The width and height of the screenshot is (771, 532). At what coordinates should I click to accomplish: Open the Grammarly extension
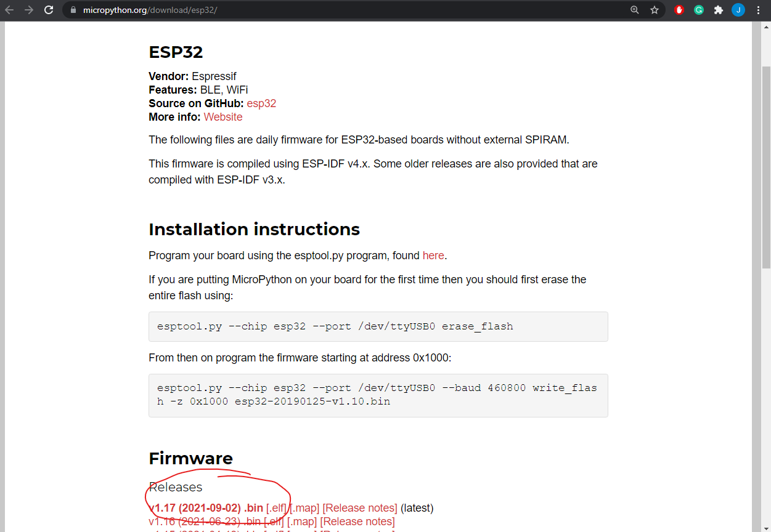[698, 10]
